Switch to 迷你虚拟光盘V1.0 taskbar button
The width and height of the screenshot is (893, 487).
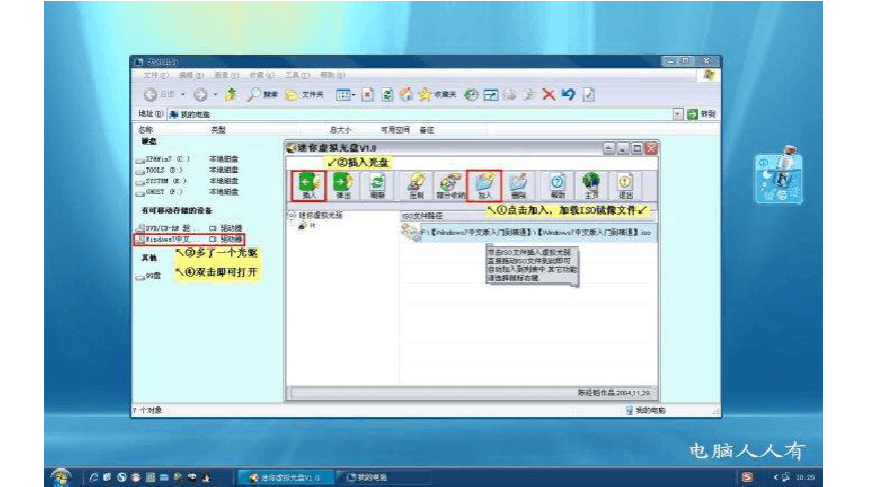coord(284,477)
